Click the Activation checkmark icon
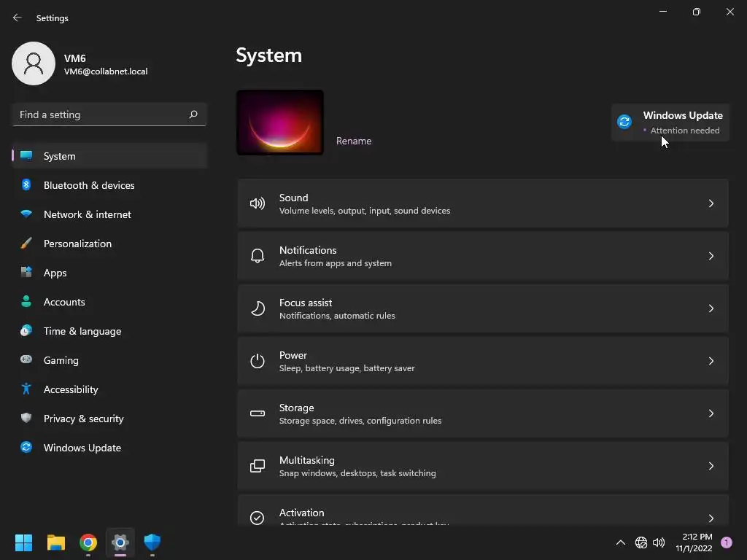This screenshot has width=747, height=560. [x=258, y=518]
